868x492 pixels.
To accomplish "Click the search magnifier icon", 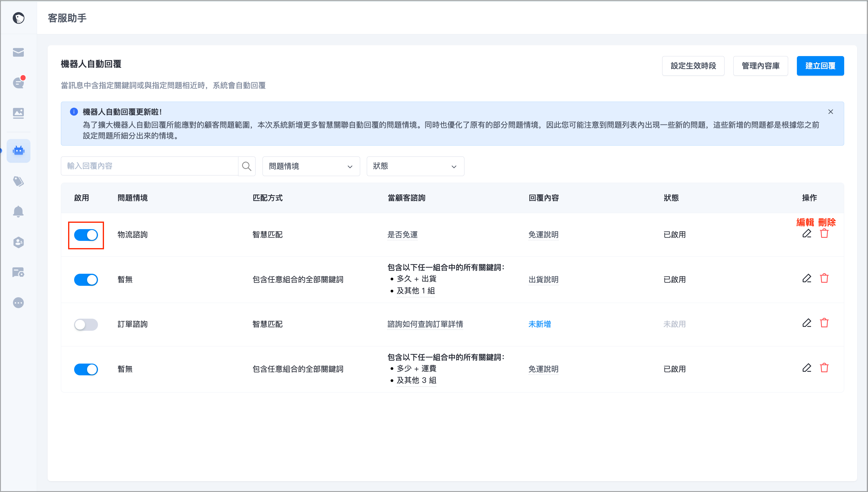I will (x=247, y=166).
